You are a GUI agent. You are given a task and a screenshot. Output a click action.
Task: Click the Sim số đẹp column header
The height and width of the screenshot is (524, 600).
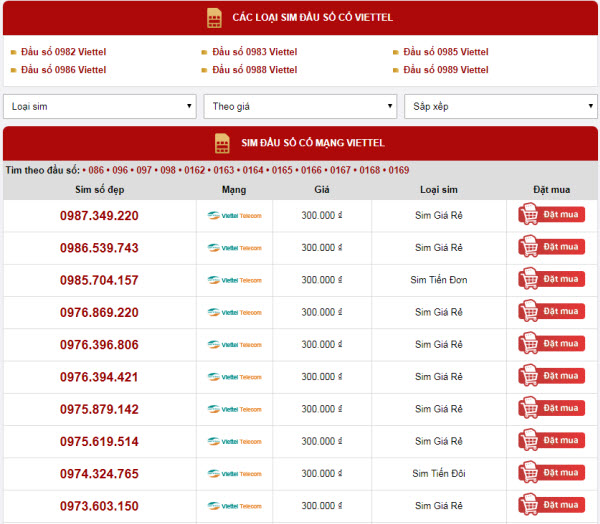point(99,189)
